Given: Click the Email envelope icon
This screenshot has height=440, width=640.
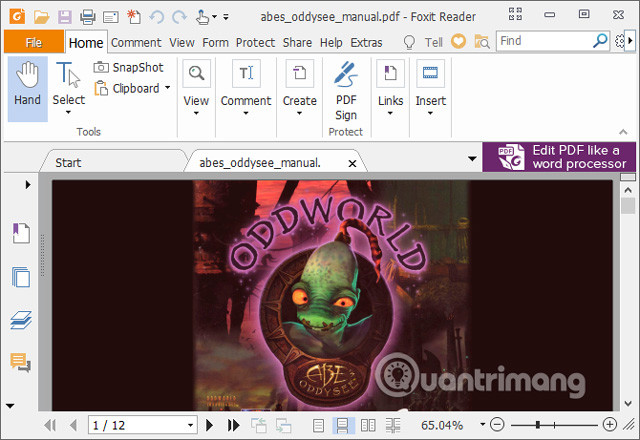Looking at the screenshot, I should (111, 17).
